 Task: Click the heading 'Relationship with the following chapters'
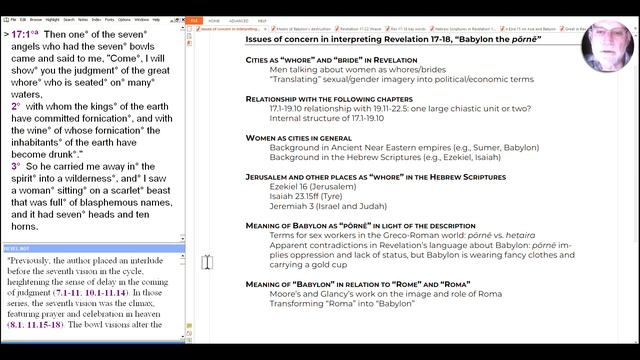coord(329,99)
